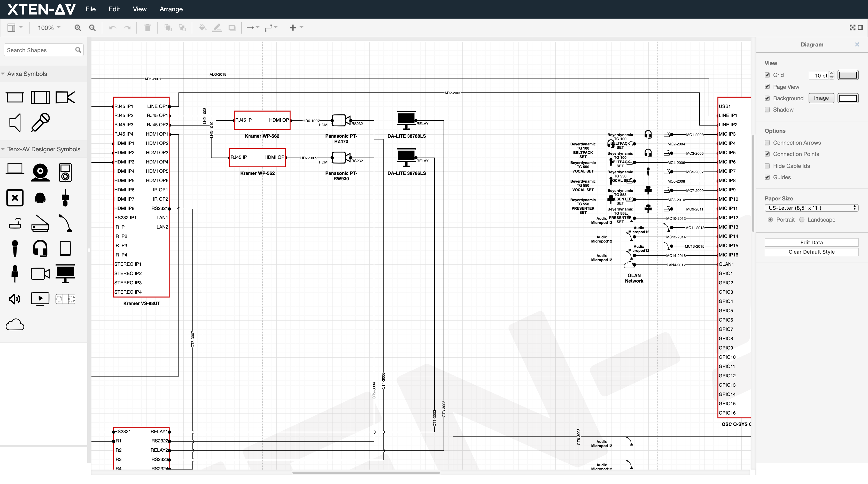Click the horizontal canvas scrollbar
The height and width of the screenshot is (484, 868).
click(366, 473)
